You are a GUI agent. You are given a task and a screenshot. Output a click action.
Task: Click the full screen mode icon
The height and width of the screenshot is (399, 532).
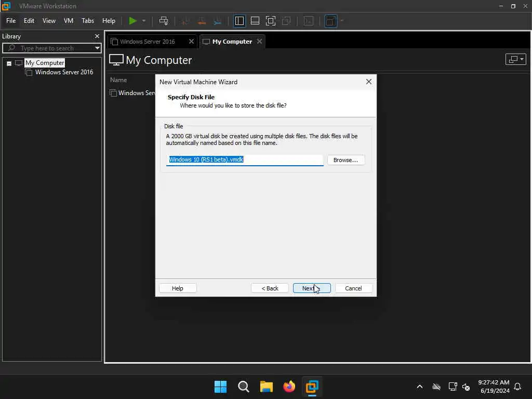270,21
